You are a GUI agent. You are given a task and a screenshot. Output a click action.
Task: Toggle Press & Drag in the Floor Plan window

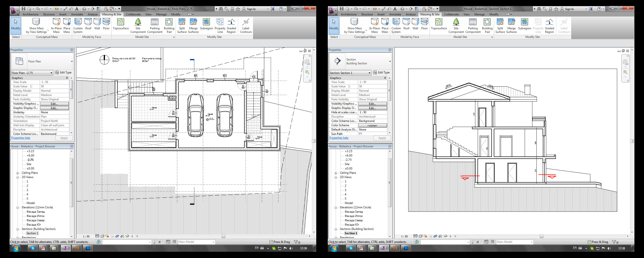(271, 242)
